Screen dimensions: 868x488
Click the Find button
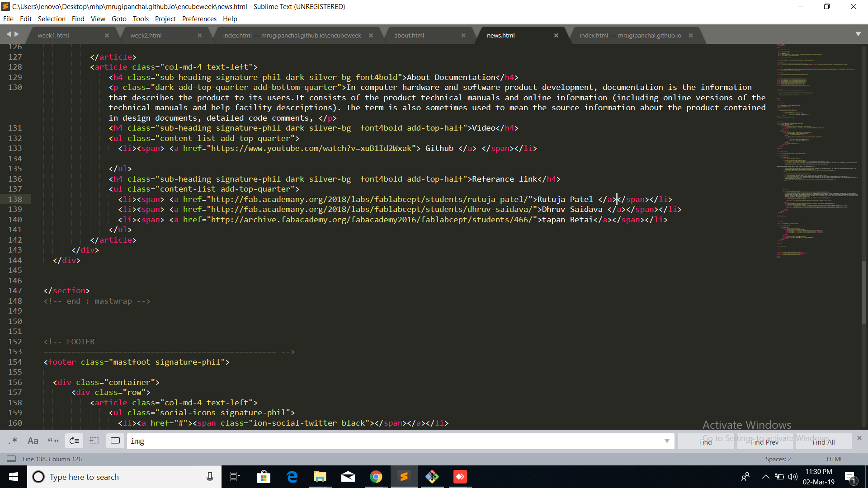point(705,441)
